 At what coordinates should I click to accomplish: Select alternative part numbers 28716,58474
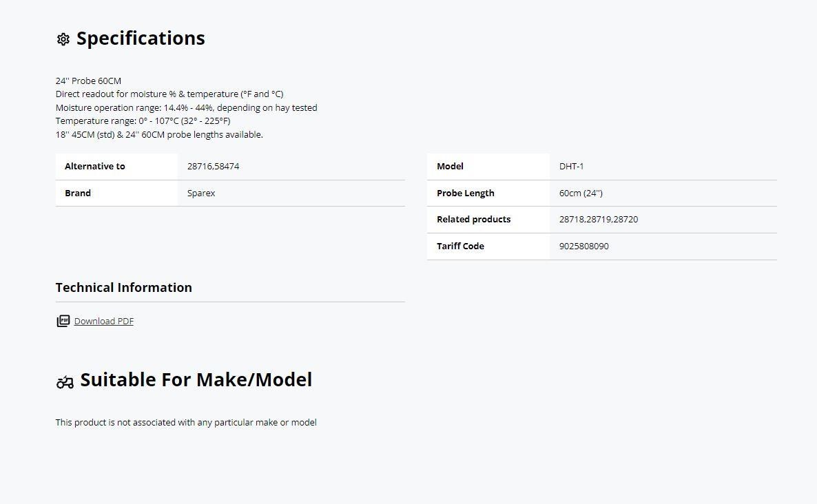pyautogui.click(x=213, y=166)
